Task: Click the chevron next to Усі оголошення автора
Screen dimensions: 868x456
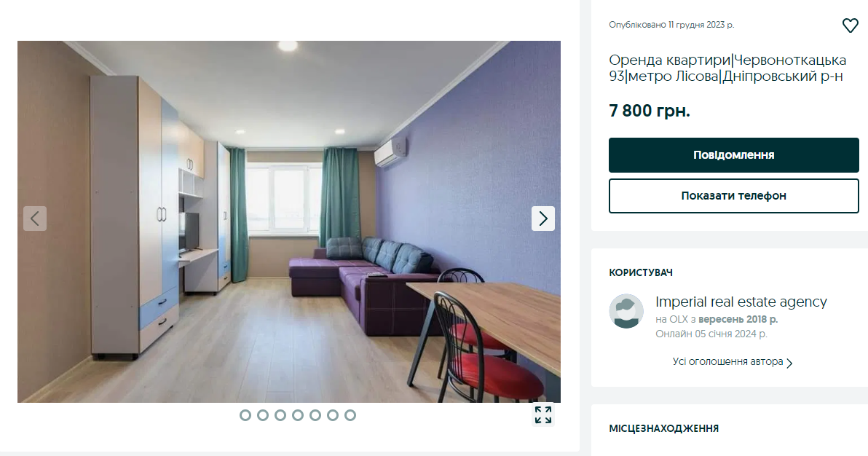Action: [790, 363]
